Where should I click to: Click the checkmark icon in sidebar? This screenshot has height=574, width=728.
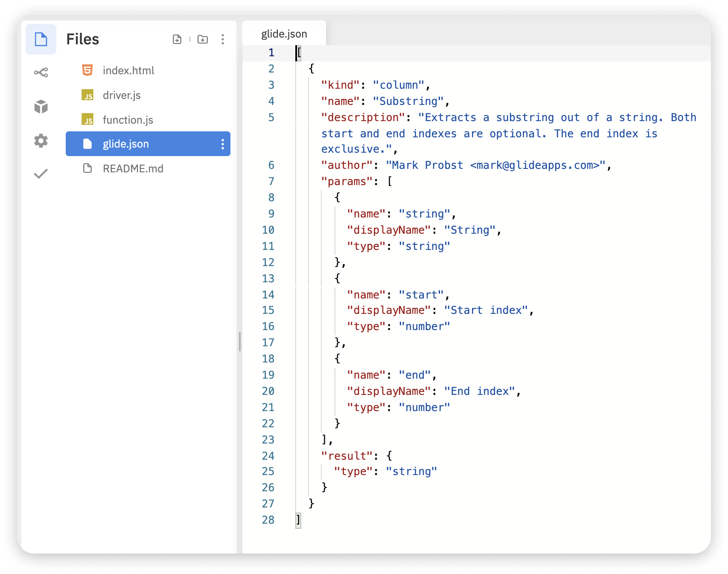click(x=41, y=174)
